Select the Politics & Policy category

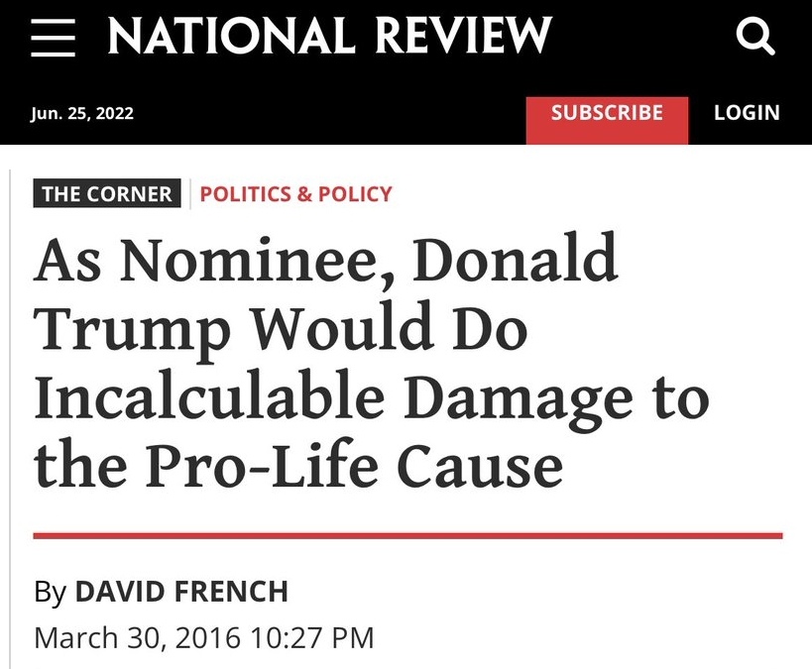(296, 194)
